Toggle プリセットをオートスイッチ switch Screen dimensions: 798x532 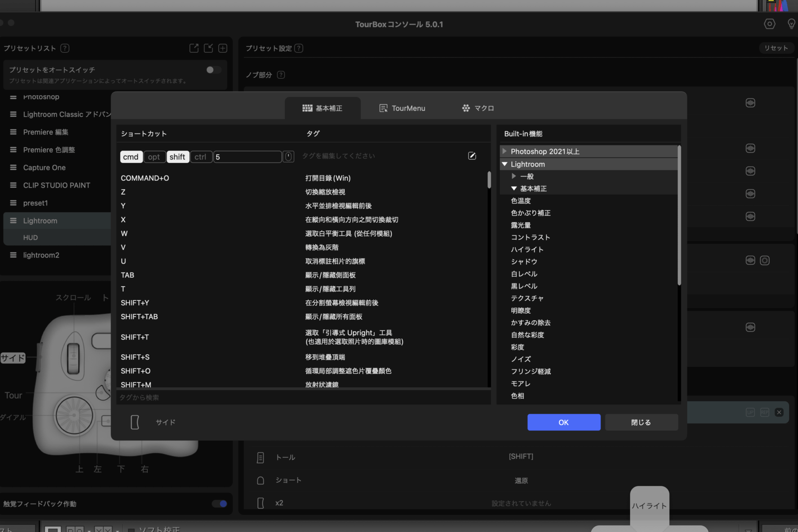[213, 70]
